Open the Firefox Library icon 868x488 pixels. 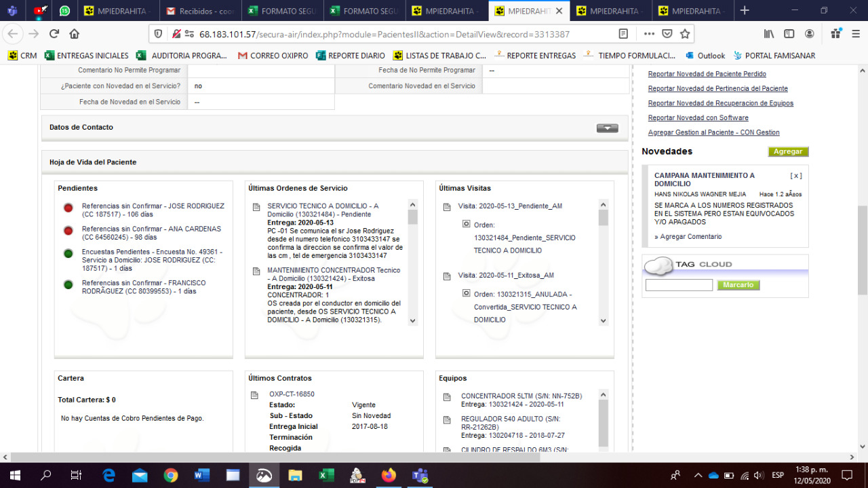(769, 34)
